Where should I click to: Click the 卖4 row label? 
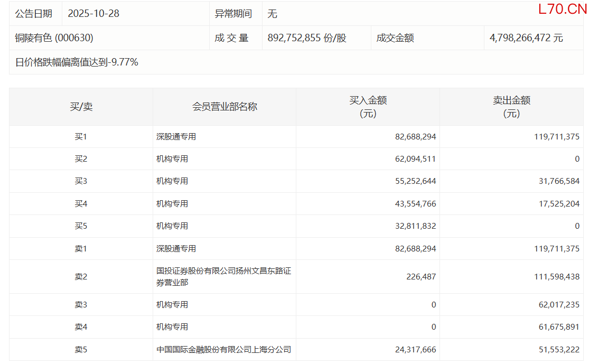coord(81,327)
